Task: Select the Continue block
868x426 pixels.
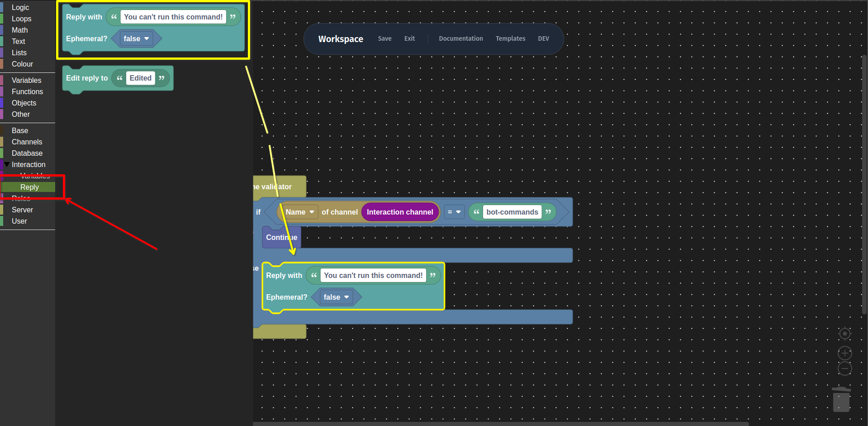Action: point(281,237)
